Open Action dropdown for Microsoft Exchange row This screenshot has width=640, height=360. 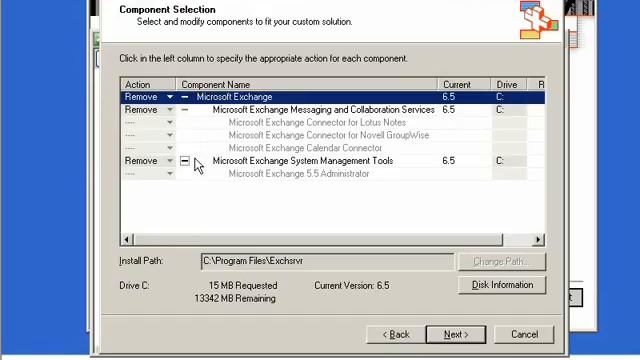[170, 97]
